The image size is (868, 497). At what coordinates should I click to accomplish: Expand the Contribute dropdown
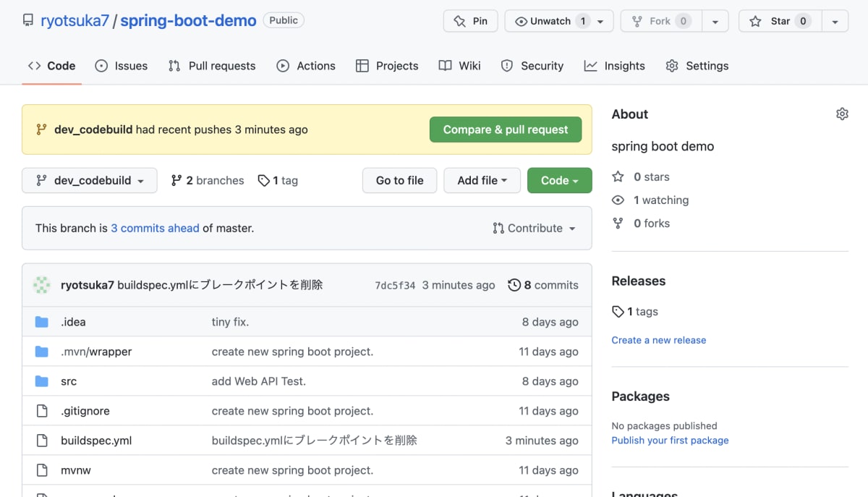535,228
